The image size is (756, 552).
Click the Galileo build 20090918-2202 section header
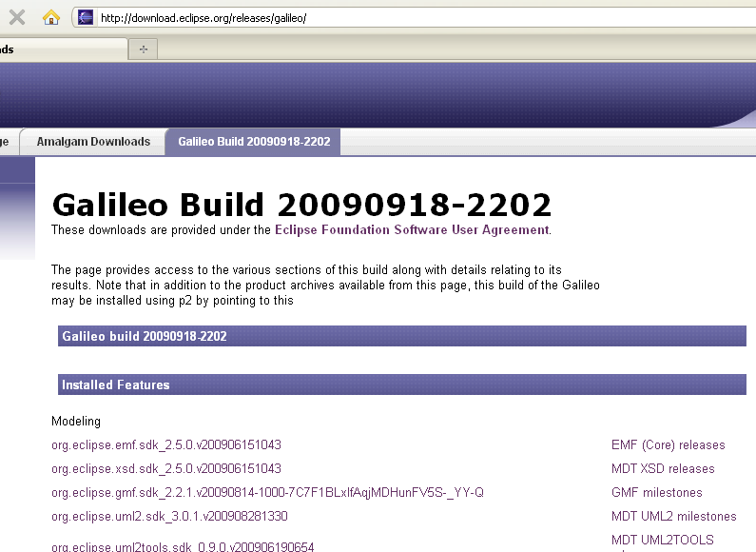click(144, 336)
